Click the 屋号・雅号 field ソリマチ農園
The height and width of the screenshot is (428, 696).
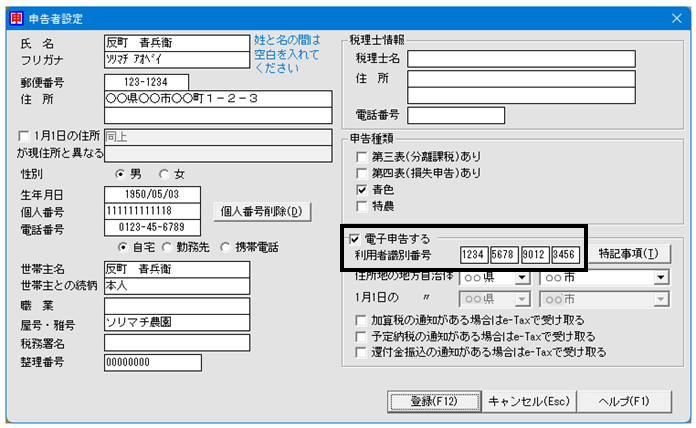click(177, 322)
